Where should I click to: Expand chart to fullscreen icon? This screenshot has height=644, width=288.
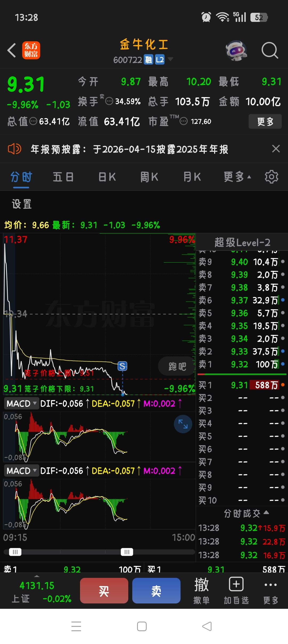point(183,424)
